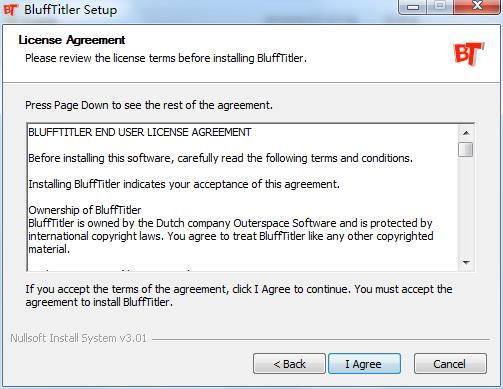
Task: Click the Nullsoft Install System v3.01 label
Action: 78,338
